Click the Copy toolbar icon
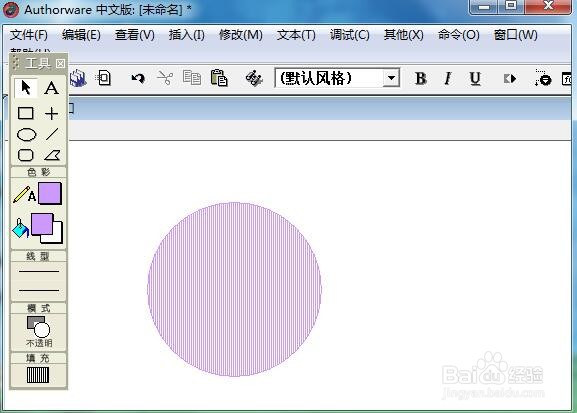577x413 pixels. [192, 78]
